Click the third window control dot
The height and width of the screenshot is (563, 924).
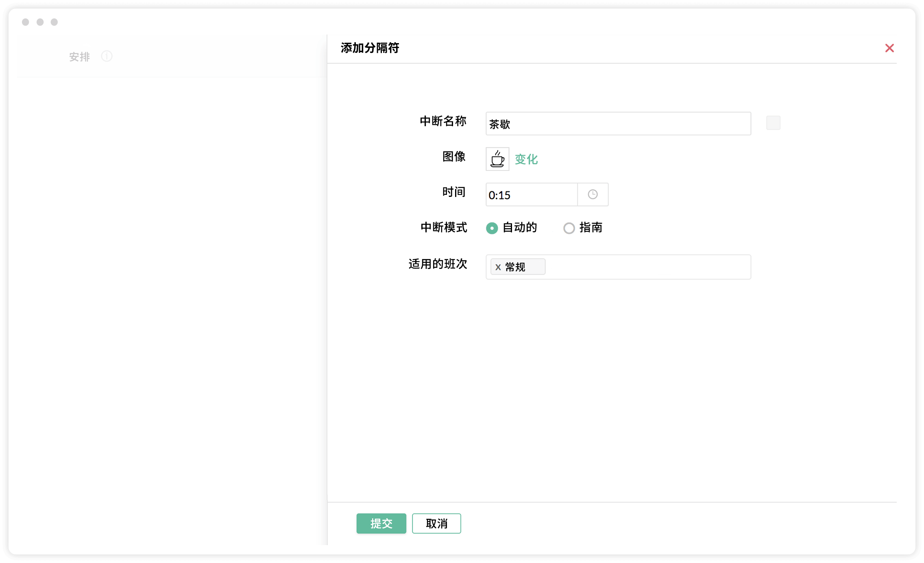54,22
